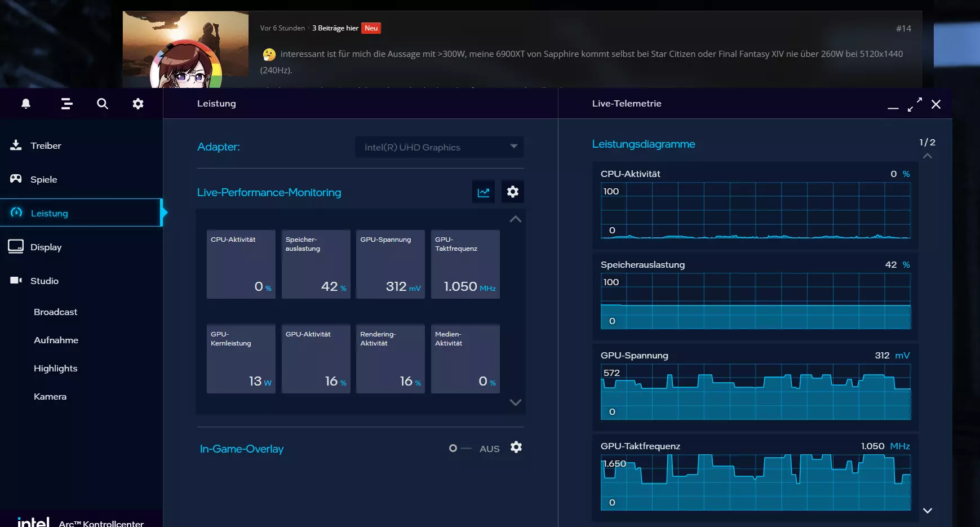
Task: Open the Adapter dropdown showing Intel(R) UHD Graphics
Action: click(x=439, y=147)
